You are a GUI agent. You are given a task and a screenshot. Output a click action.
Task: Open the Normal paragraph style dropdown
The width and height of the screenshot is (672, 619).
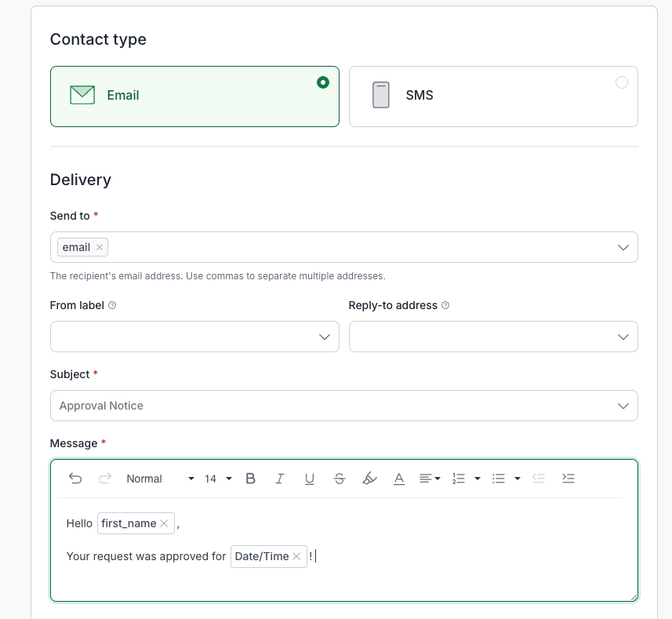click(160, 479)
